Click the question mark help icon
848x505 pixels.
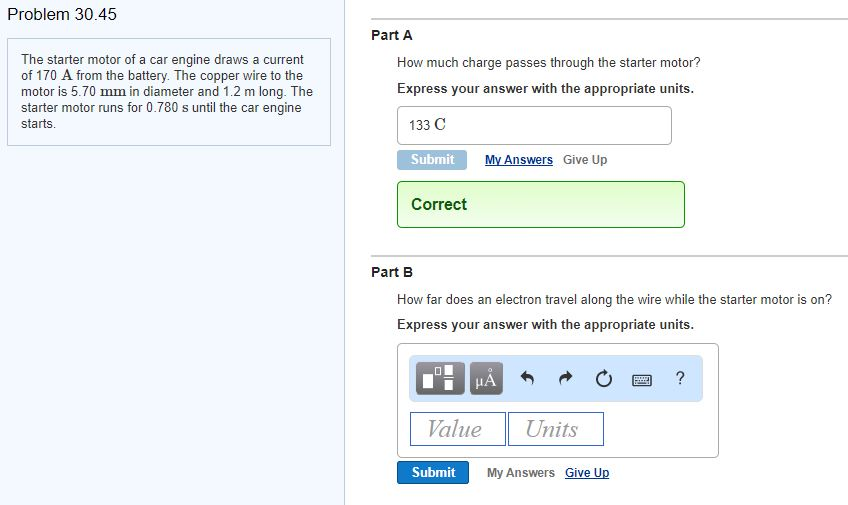point(680,377)
